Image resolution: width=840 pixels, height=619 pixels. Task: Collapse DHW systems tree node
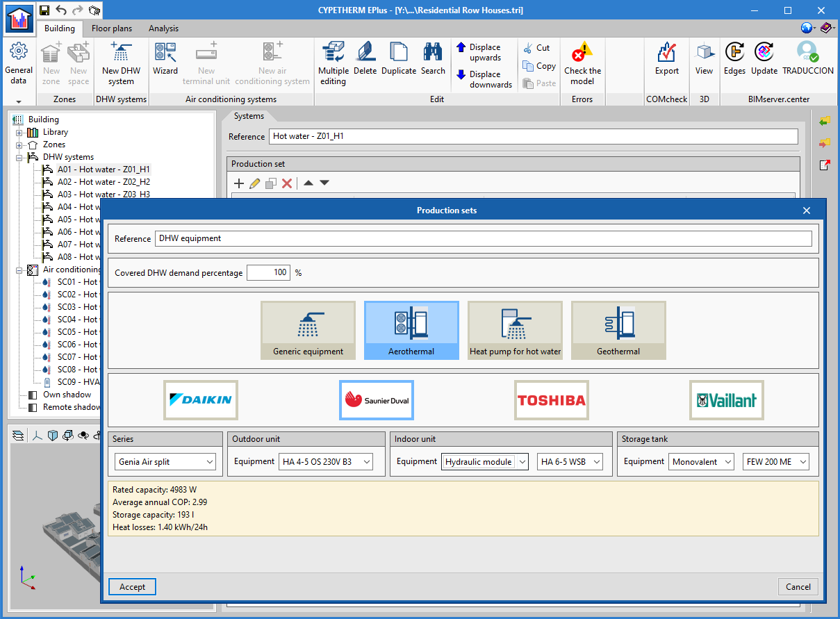19,157
